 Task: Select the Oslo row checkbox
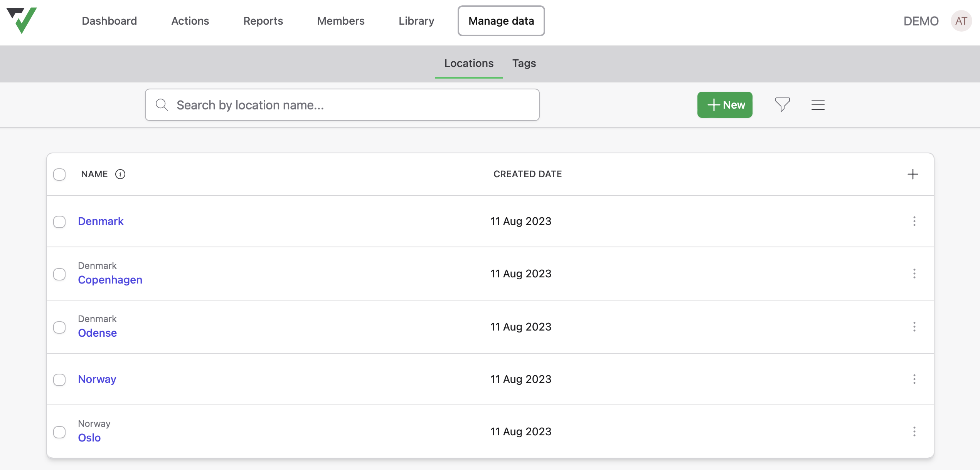[x=59, y=432]
